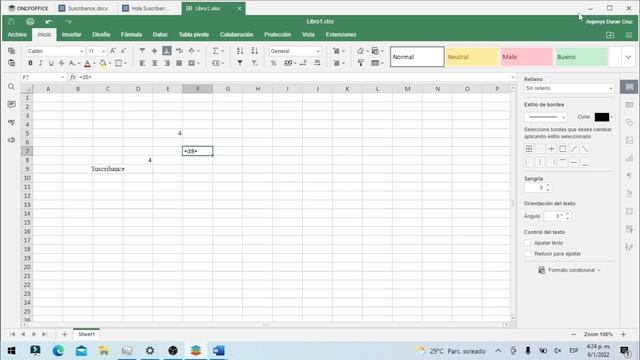This screenshot has width=640, height=360.
Task: Enable Reducir para ajustar checkbox
Action: click(x=527, y=254)
